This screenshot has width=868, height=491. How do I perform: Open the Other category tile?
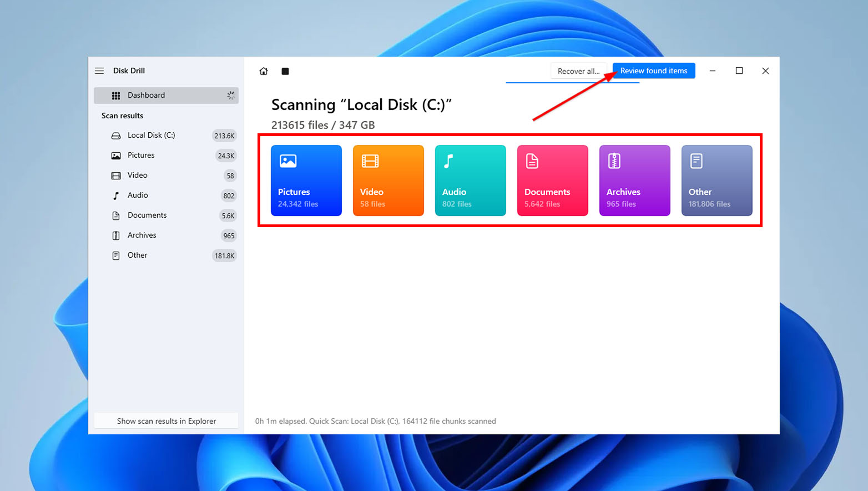click(716, 181)
